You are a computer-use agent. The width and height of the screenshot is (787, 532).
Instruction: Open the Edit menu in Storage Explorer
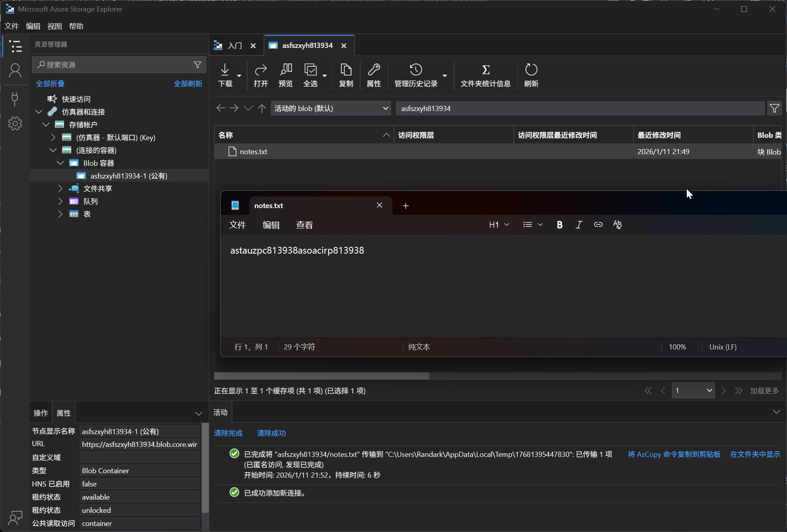pos(33,26)
